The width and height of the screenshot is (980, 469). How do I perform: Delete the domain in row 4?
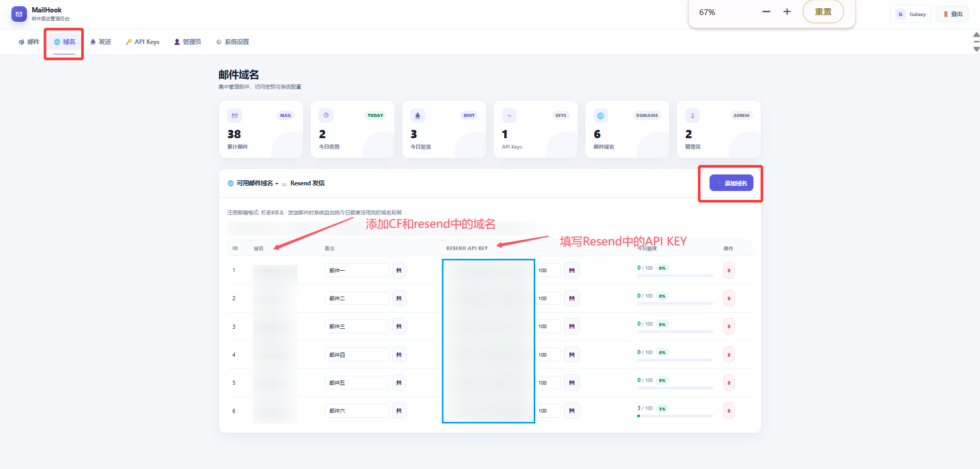(x=729, y=355)
